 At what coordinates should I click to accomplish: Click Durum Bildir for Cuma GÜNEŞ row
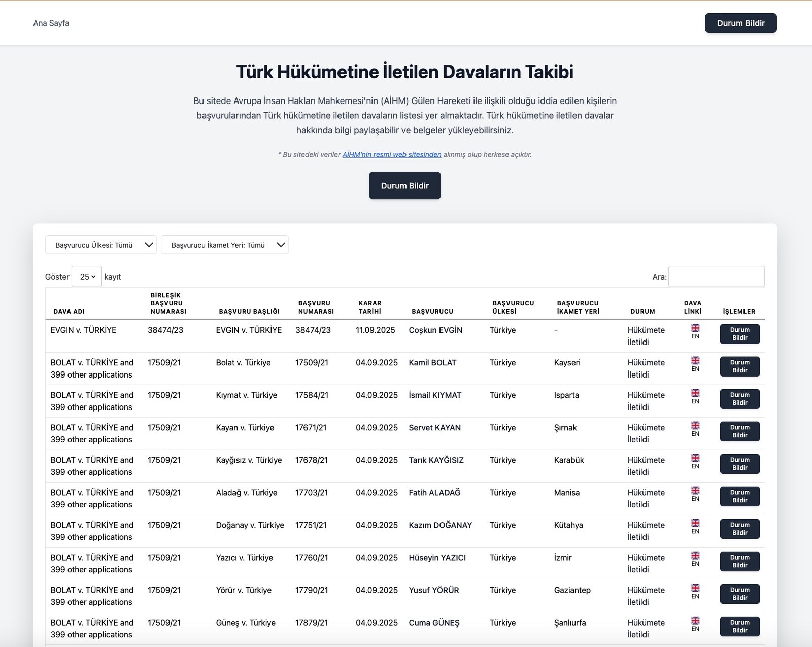pos(739,626)
